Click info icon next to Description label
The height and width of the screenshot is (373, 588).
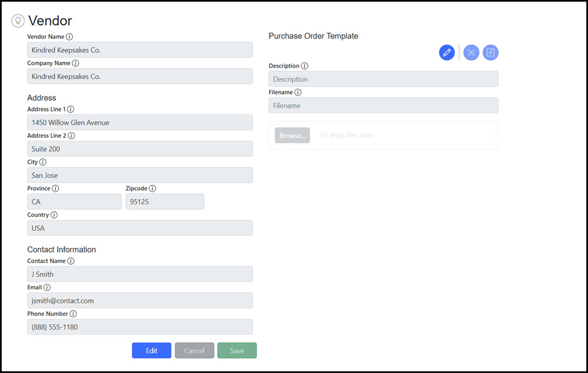305,66
